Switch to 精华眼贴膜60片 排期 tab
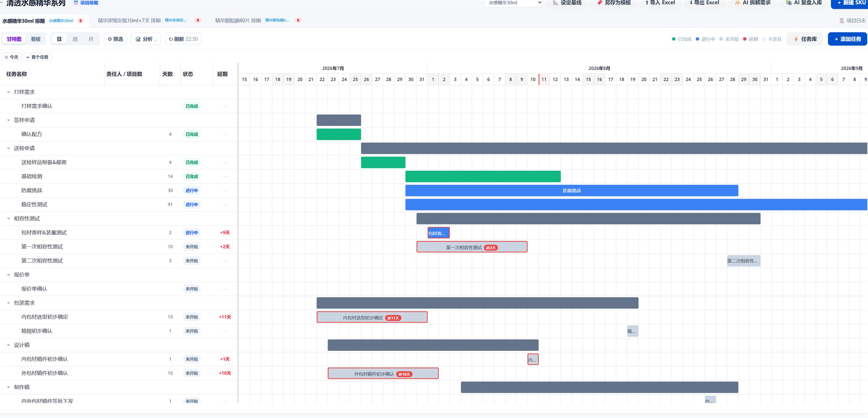Viewport: 868px width, 418px height. (x=258, y=21)
